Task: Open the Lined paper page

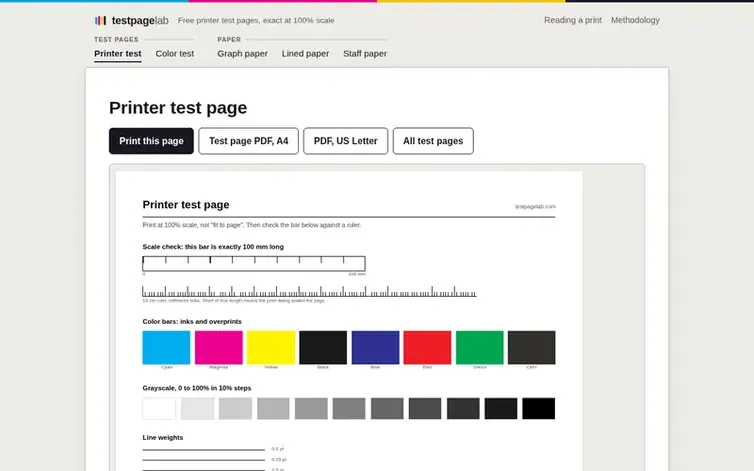Action: 305,53
